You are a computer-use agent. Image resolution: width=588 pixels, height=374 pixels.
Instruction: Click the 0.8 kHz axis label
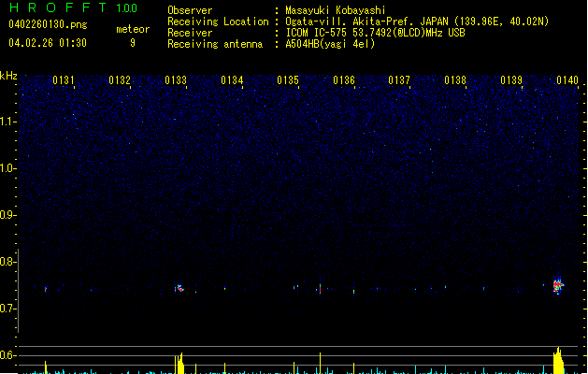click(7, 262)
